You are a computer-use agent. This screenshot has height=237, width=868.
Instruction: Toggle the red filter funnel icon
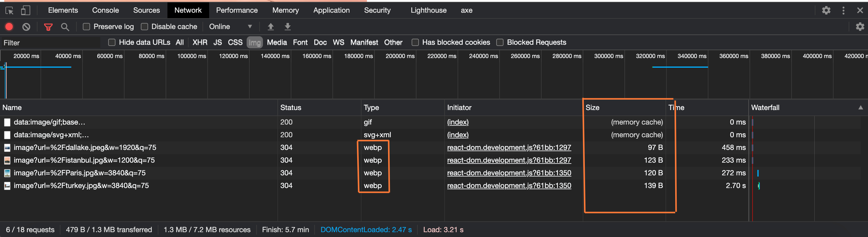tap(48, 27)
